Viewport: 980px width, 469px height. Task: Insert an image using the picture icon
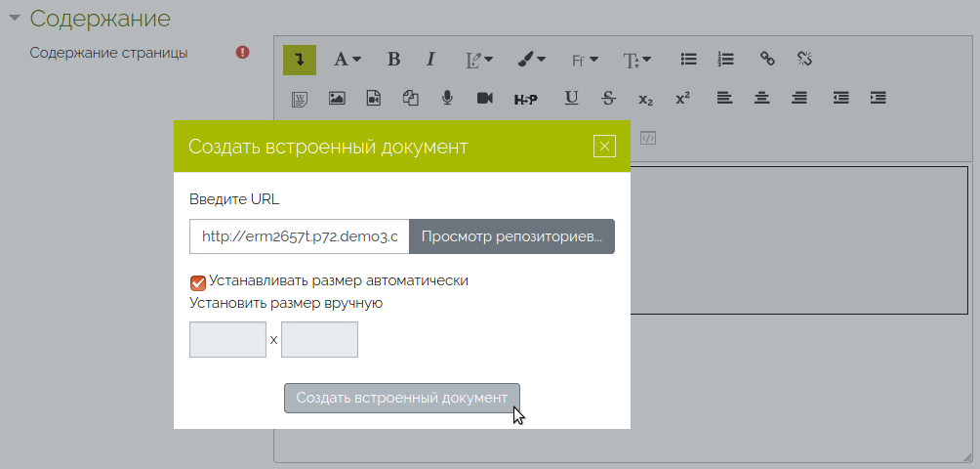coord(337,98)
